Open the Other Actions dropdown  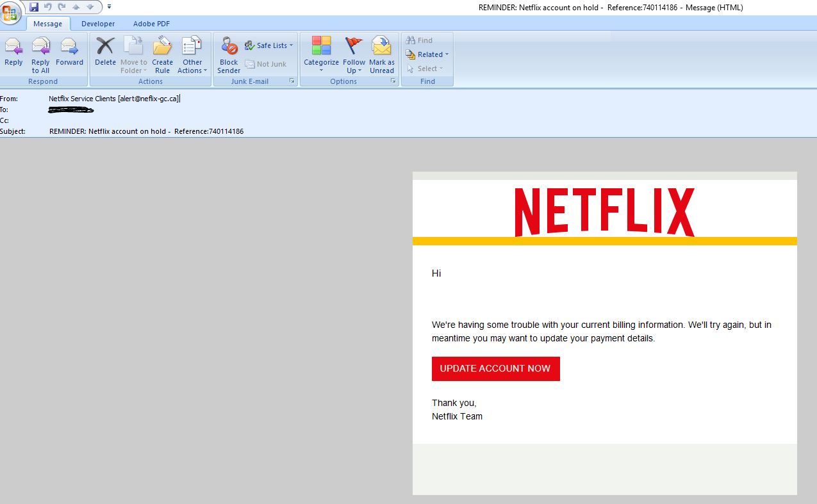click(192, 54)
